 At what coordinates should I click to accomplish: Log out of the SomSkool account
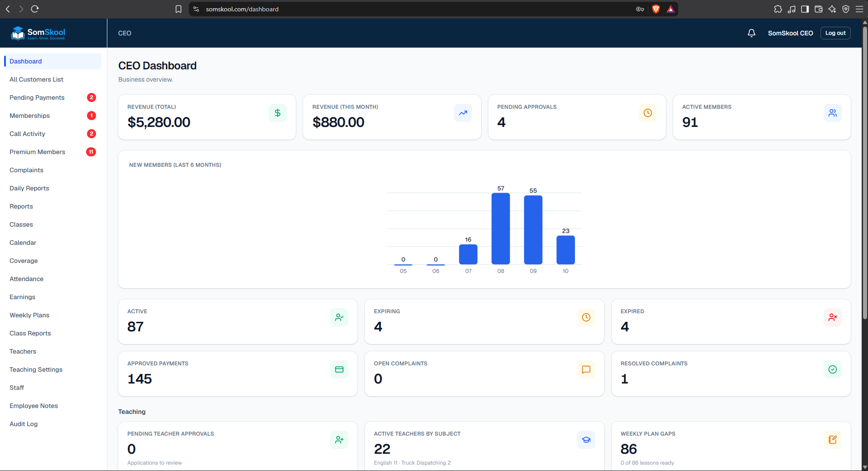click(835, 33)
